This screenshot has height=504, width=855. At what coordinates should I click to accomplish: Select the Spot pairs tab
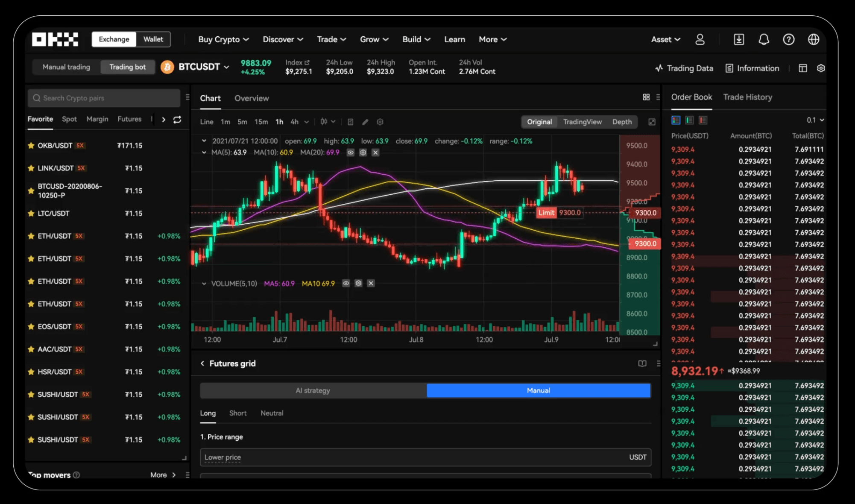69,119
